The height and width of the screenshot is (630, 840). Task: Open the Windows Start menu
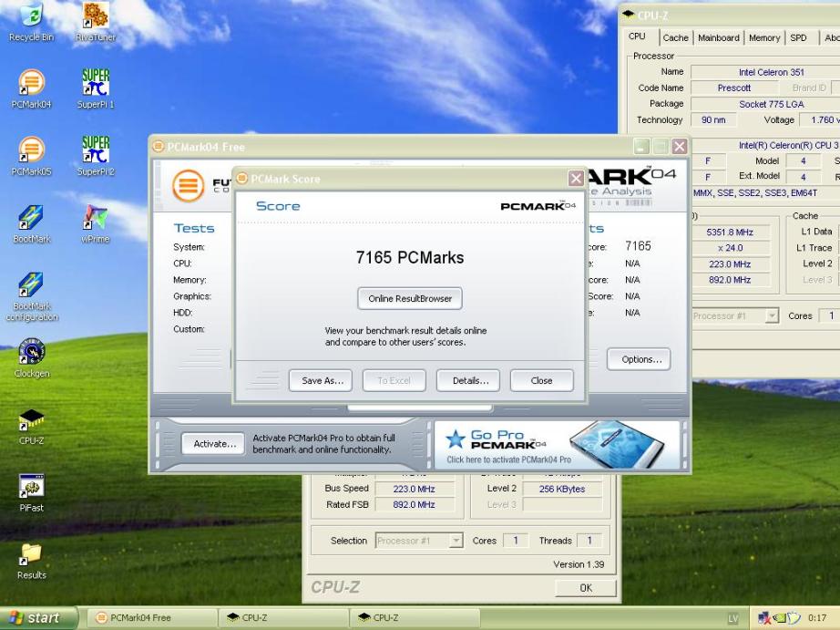pos(37,618)
